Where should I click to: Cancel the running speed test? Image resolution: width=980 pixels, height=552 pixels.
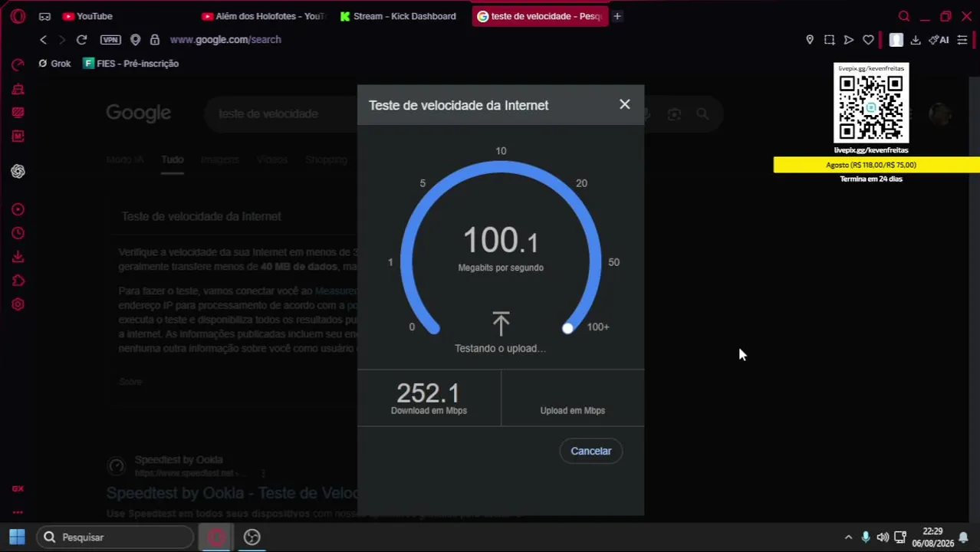click(x=591, y=451)
